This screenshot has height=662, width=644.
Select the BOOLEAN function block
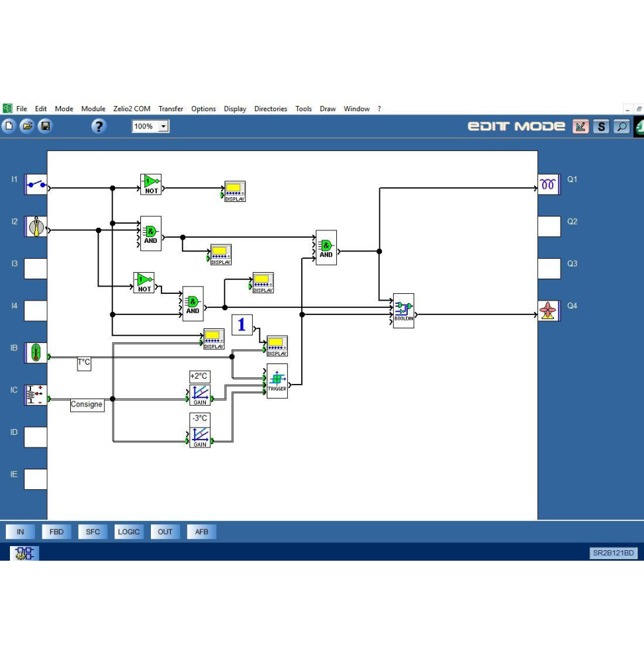pyautogui.click(x=403, y=310)
